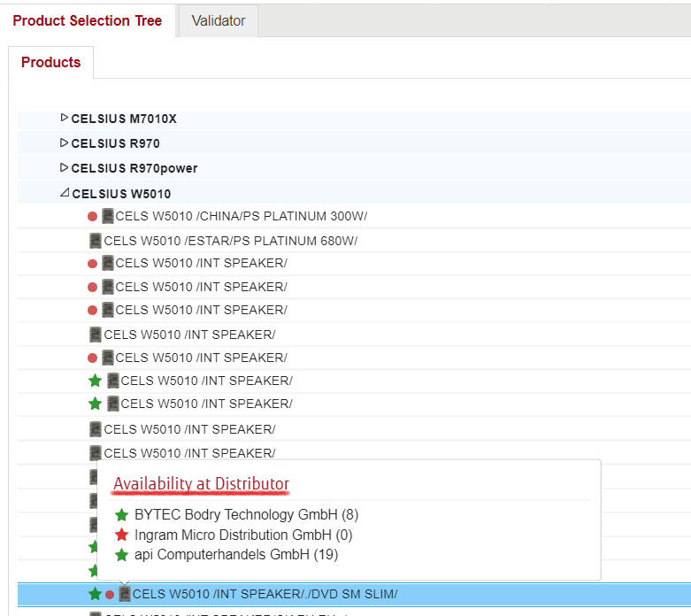The height and width of the screenshot is (616, 691).
Task: Click red star beside Ingram Micro Distribution
Action: [x=121, y=535]
